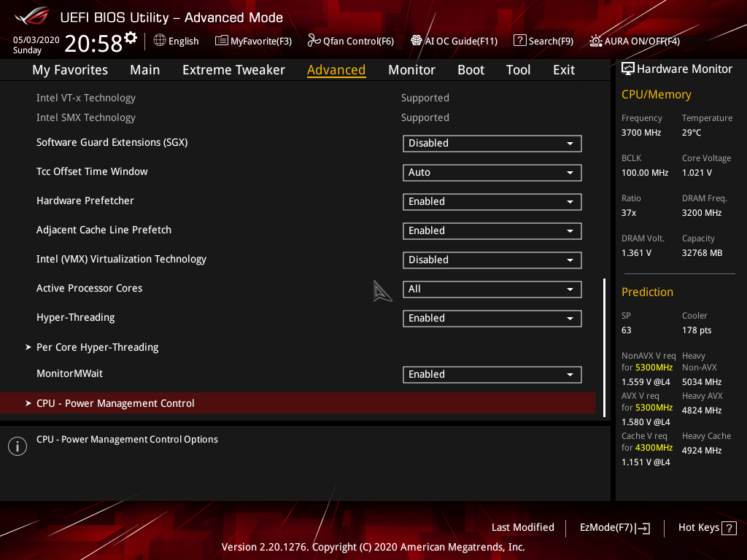The height and width of the screenshot is (560, 747).
Task: Select the Advanced tab
Action: tap(336, 70)
